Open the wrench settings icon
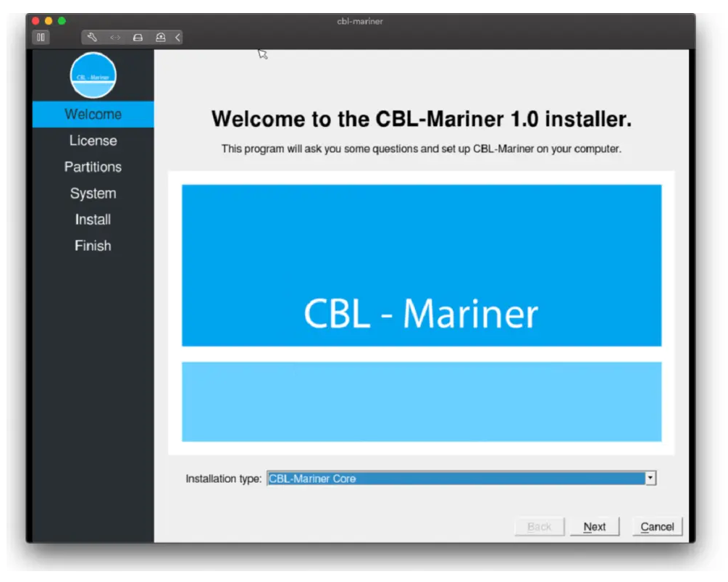 pos(92,37)
